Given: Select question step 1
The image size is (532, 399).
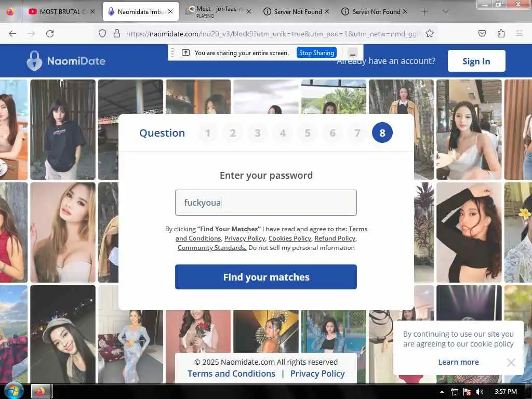Looking at the screenshot, I should tap(208, 132).
